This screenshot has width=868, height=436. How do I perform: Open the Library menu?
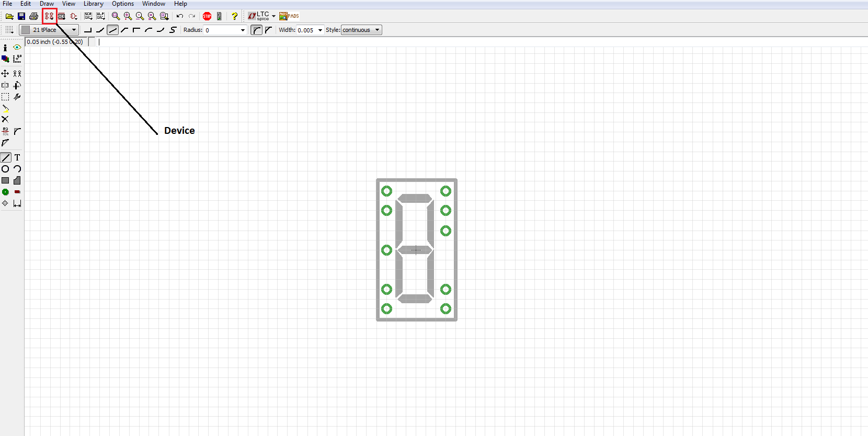(x=94, y=4)
